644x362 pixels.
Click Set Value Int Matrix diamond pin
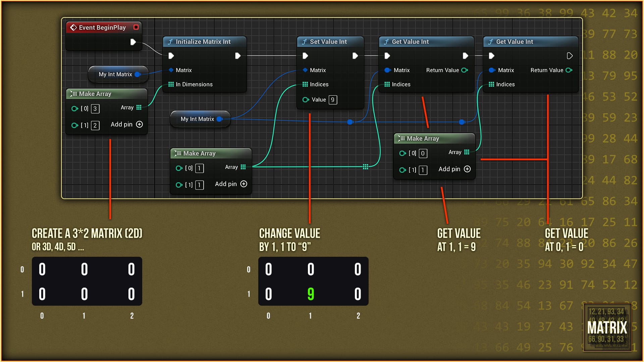click(305, 70)
